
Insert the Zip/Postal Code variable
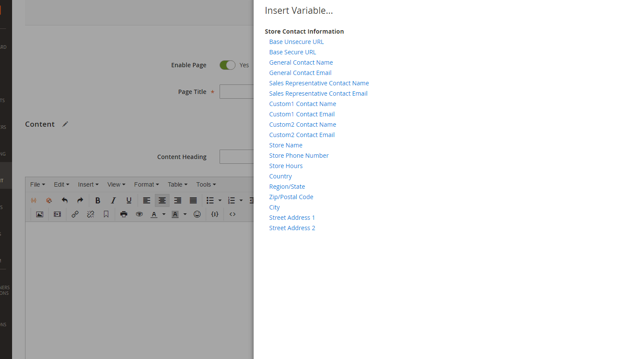tap(291, 197)
